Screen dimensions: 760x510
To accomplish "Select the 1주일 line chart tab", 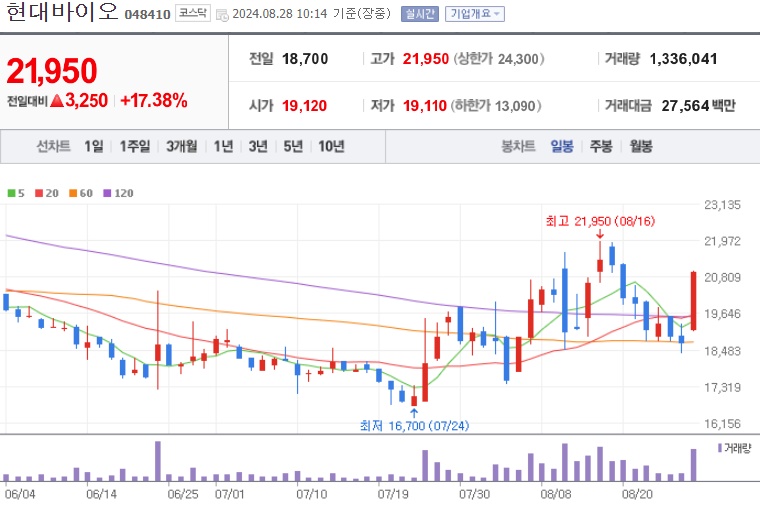I will (135, 146).
